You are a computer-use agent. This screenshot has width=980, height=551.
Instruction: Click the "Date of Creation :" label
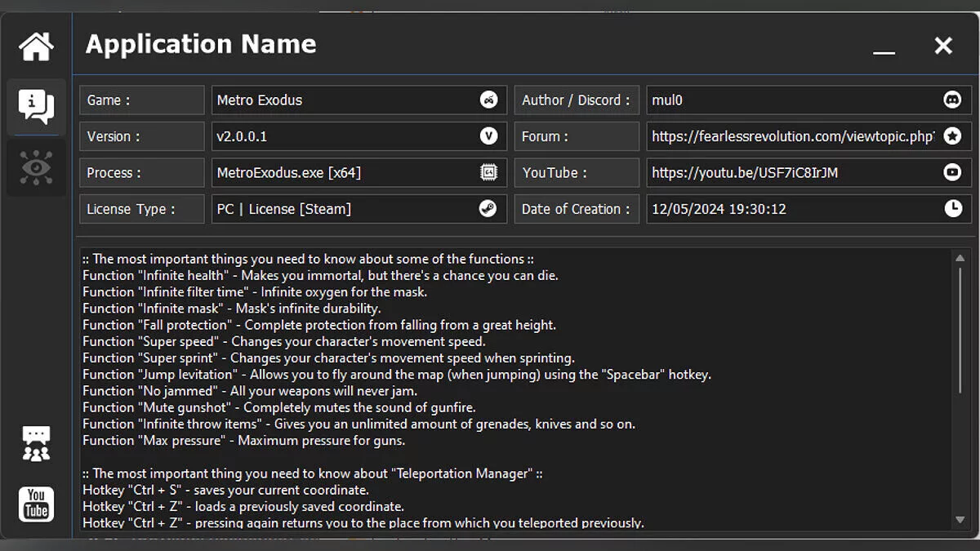[576, 209]
